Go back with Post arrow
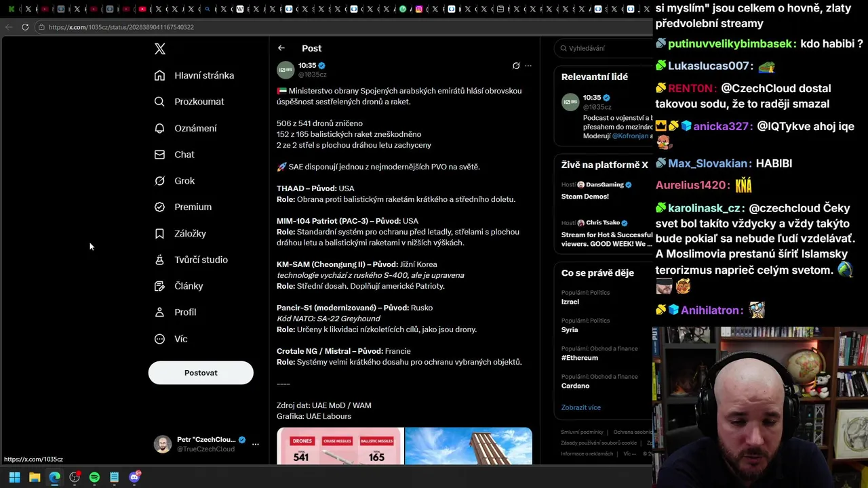This screenshot has width=868, height=488. (281, 48)
